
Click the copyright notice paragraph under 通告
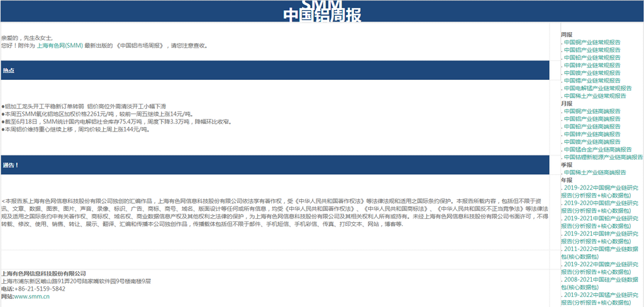274,213
